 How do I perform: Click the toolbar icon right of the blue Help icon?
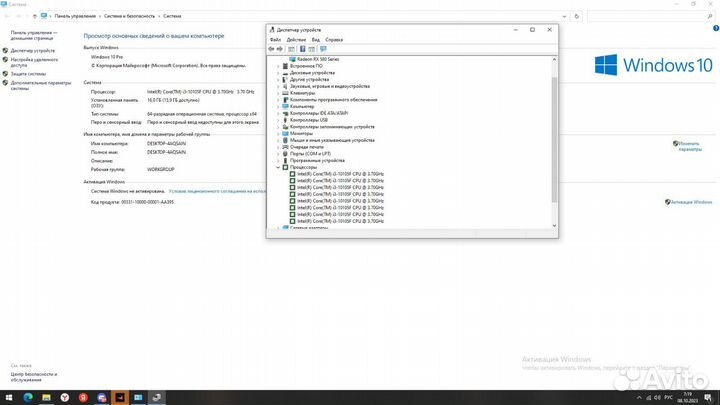312,49
